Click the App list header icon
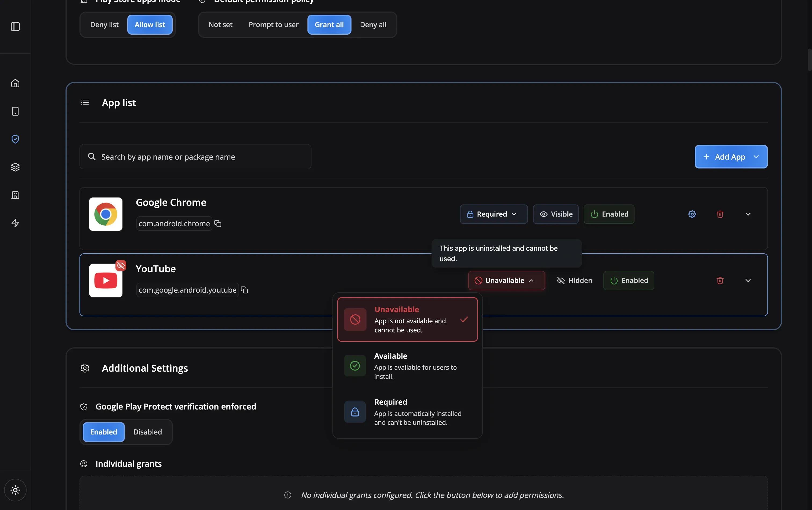Image resolution: width=812 pixels, height=510 pixels. pyautogui.click(x=85, y=103)
